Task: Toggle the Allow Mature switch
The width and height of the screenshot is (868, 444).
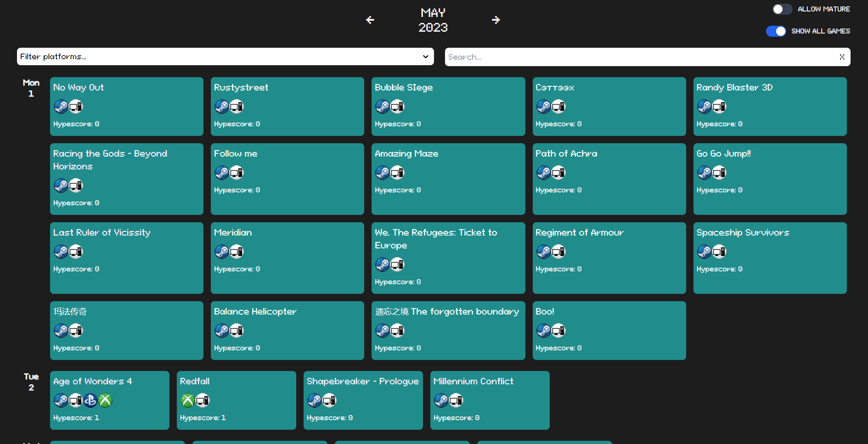Action: [782, 9]
